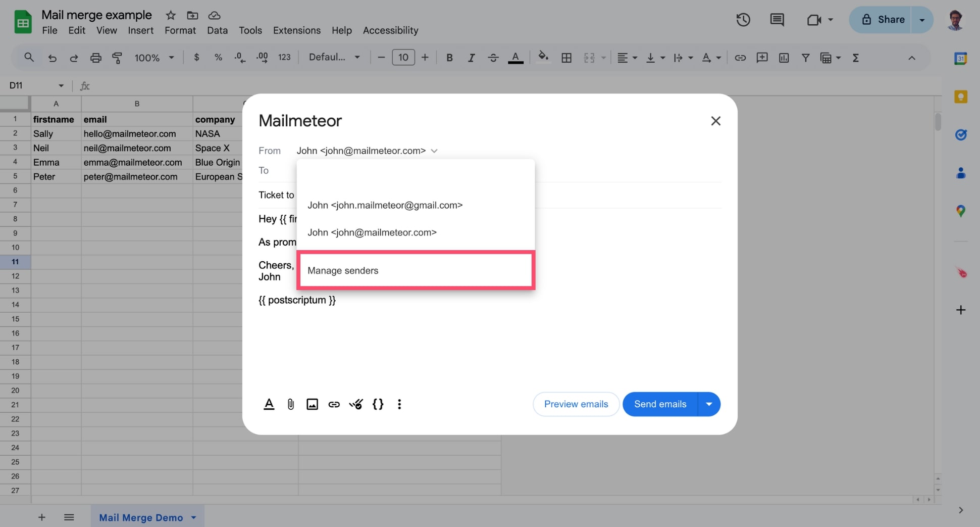Open the Edit menu

pyautogui.click(x=77, y=30)
